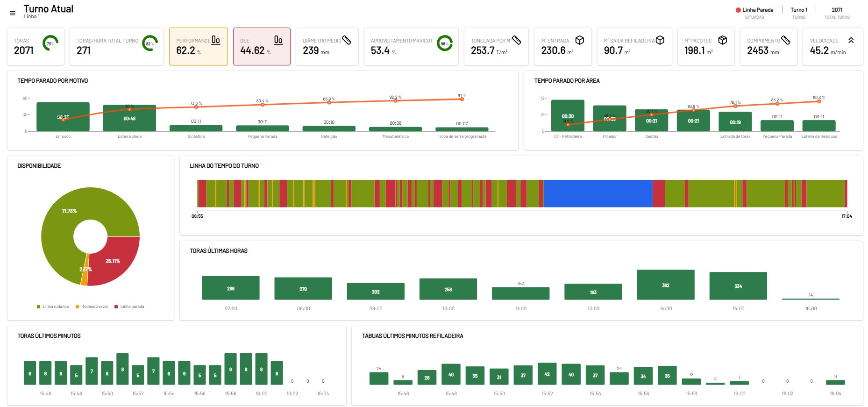
Task: Click the Enrosco bar in Tempo Parado por Motivo
Action: [x=63, y=117]
